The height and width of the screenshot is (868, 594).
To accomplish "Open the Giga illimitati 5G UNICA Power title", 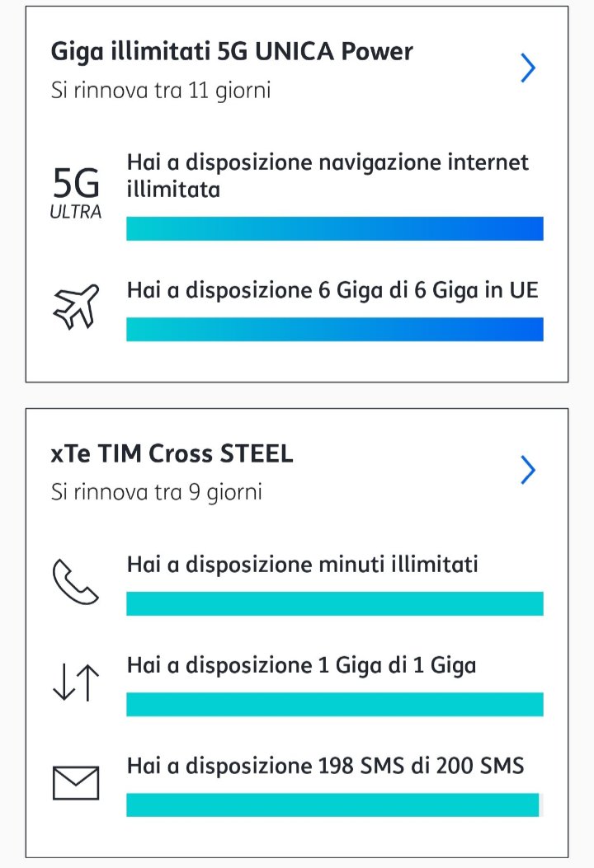I will (x=232, y=52).
